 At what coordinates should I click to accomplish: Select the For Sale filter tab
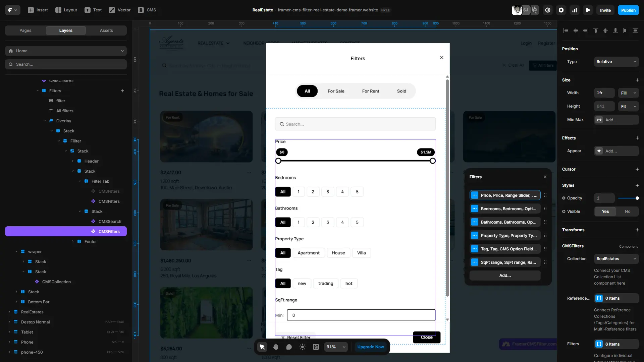click(336, 91)
